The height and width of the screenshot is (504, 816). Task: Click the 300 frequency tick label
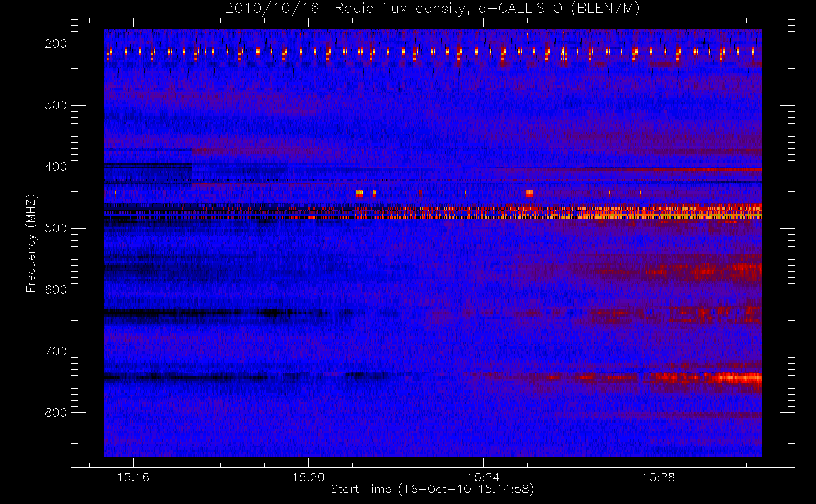(55, 105)
